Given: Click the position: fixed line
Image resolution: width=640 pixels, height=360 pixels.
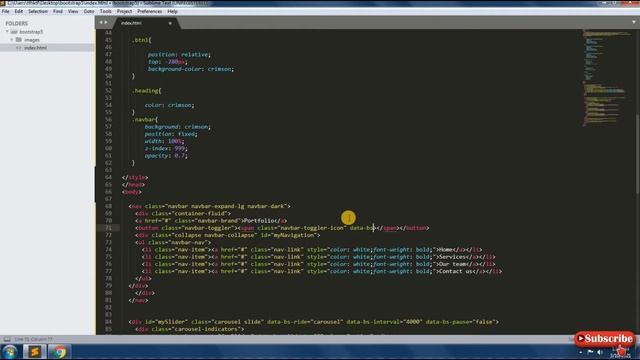Looking at the screenshot, I should pyautogui.click(x=171, y=134).
